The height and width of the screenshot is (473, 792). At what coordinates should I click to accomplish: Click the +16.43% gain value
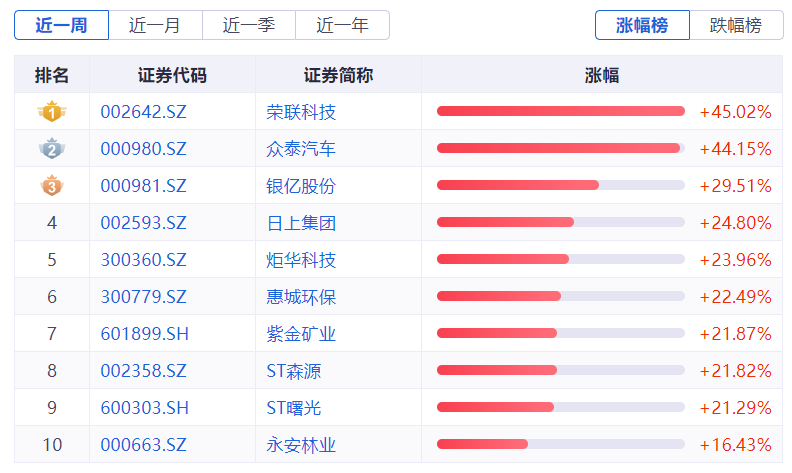tap(735, 445)
